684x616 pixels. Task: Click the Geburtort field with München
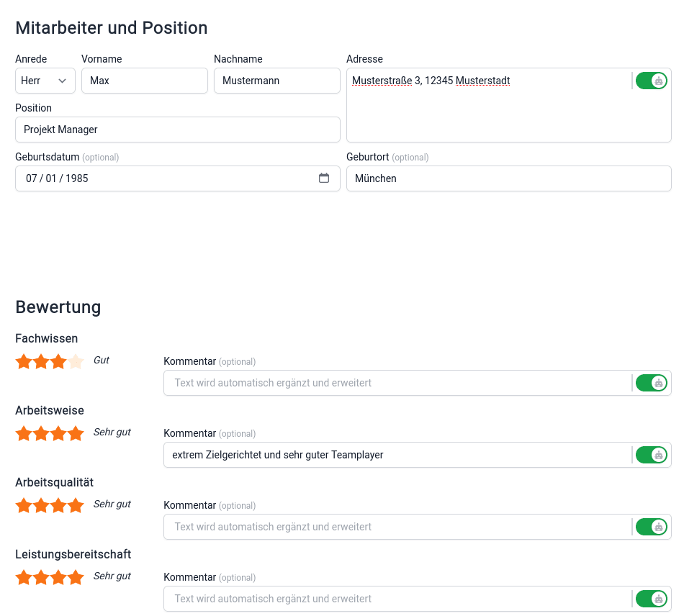pos(508,178)
